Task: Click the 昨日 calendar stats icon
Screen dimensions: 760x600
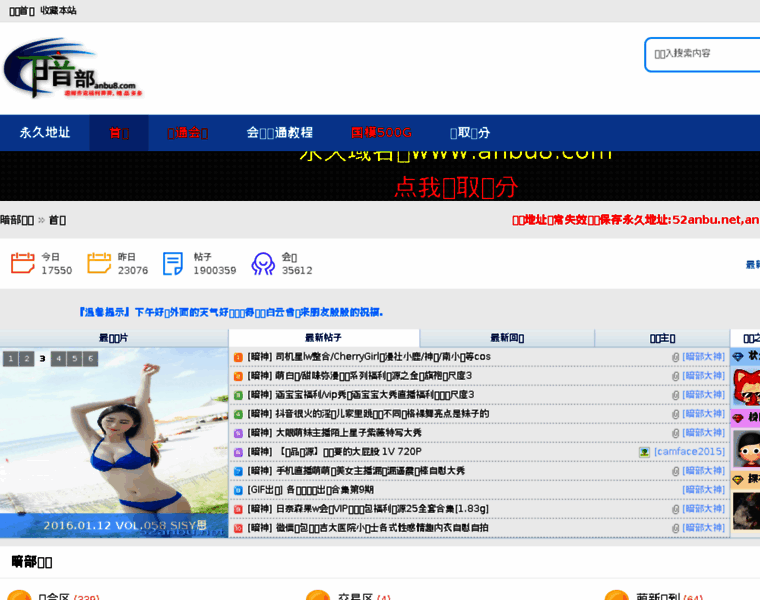Action: (x=99, y=264)
